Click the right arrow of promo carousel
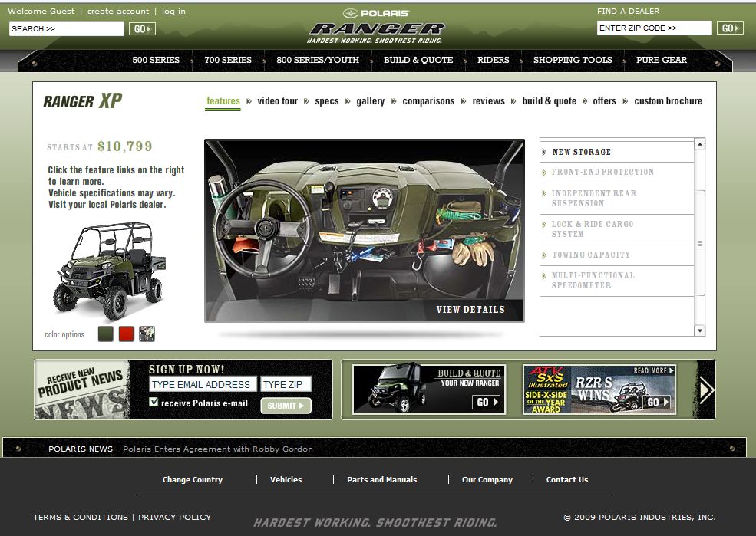This screenshot has width=756, height=536. pyautogui.click(x=706, y=390)
